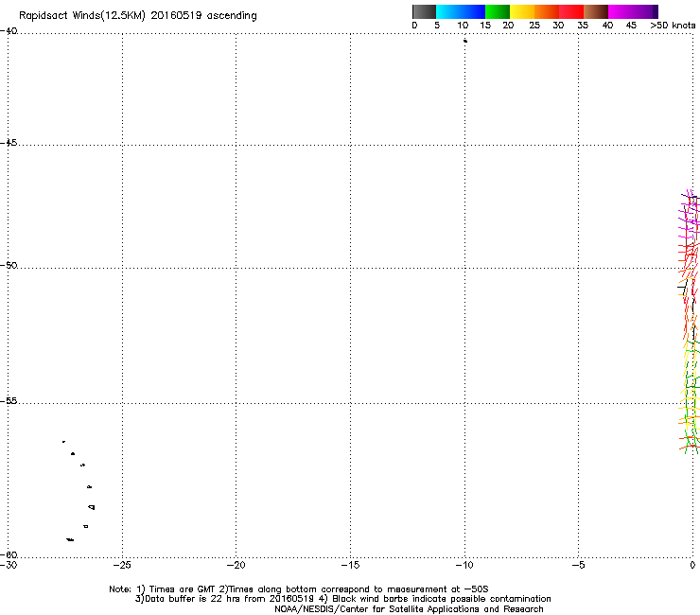Click the -10 longitude axis label
The image size is (700, 615).
(x=464, y=565)
